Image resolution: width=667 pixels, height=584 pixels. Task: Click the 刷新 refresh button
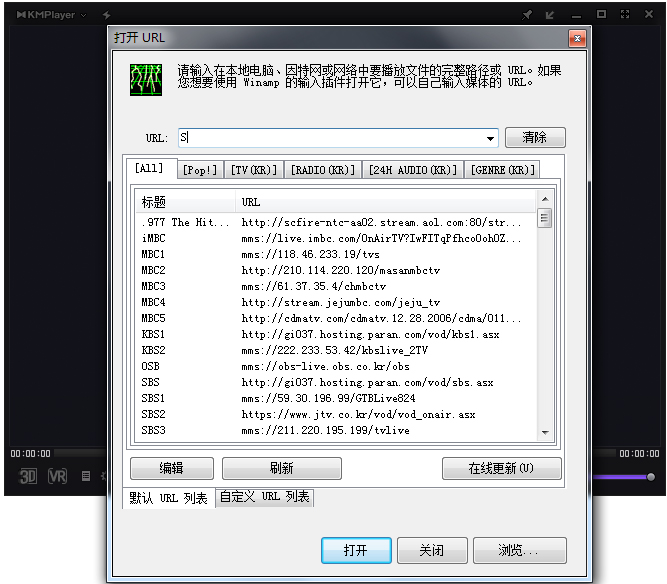coord(282,468)
